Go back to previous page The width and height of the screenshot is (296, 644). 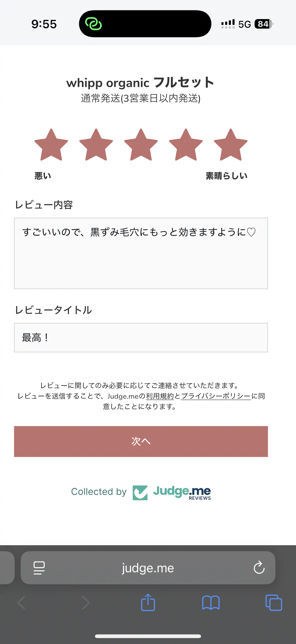pyautogui.click(x=21, y=603)
